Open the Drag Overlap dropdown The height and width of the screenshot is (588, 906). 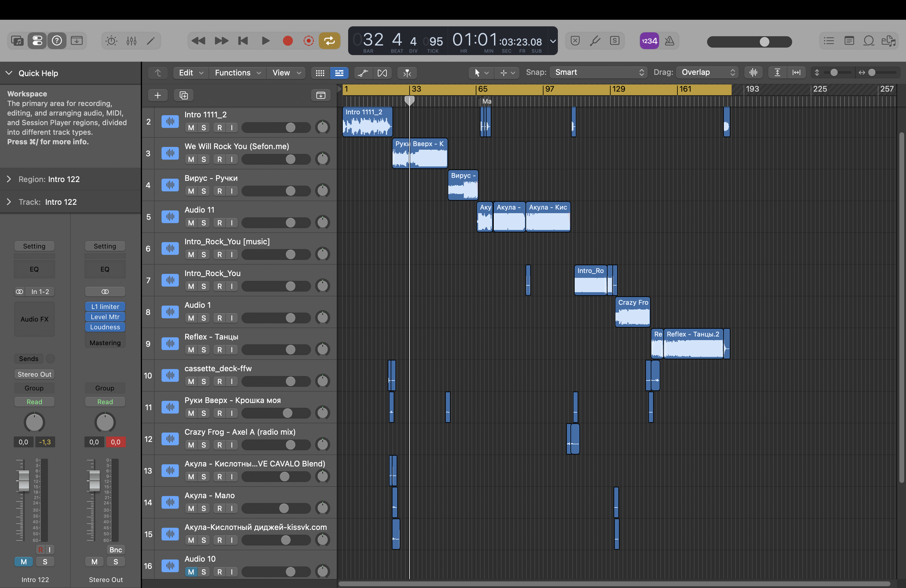[x=707, y=72]
